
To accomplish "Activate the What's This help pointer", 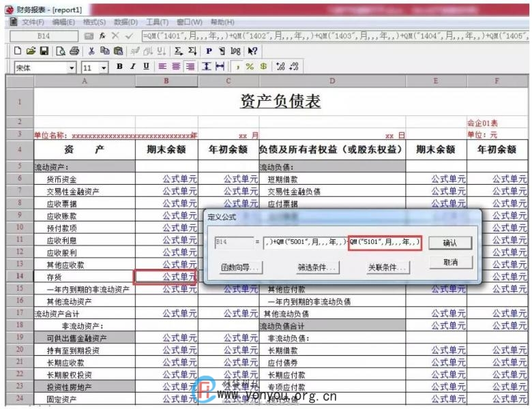I will tap(252, 51).
